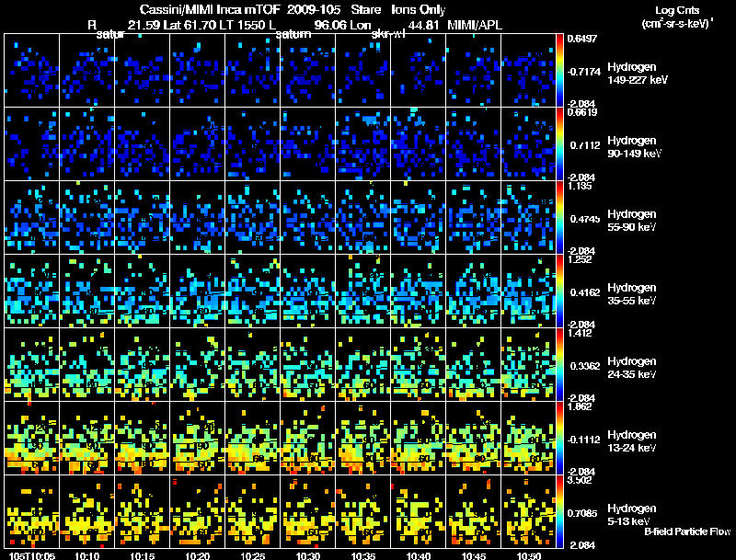736x560 pixels.
Task: Open the 35-55 keV panel at 10:20
Action: pyautogui.click(x=197, y=291)
